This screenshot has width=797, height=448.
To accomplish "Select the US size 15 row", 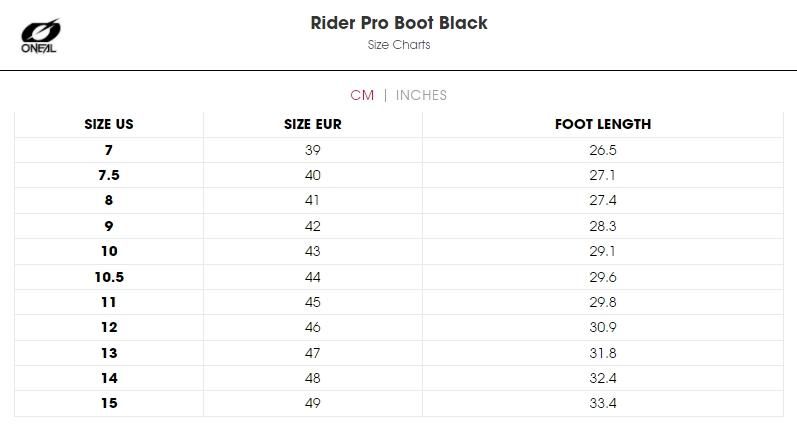I will pyautogui.click(x=399, y=403).
